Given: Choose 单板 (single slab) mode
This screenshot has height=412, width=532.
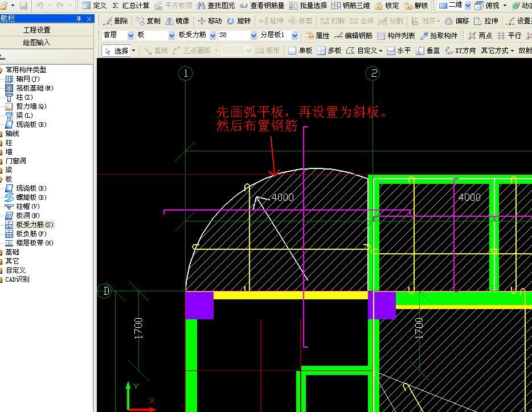Looking at the screenshot, I should (x=300, y=51).
